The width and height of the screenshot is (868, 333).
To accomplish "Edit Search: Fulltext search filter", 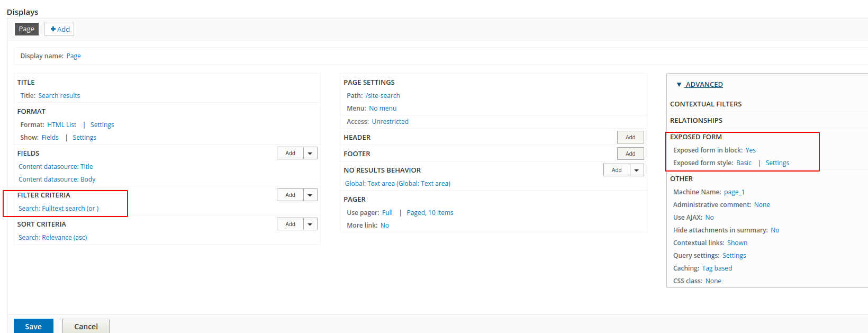I will click(59, 209).
